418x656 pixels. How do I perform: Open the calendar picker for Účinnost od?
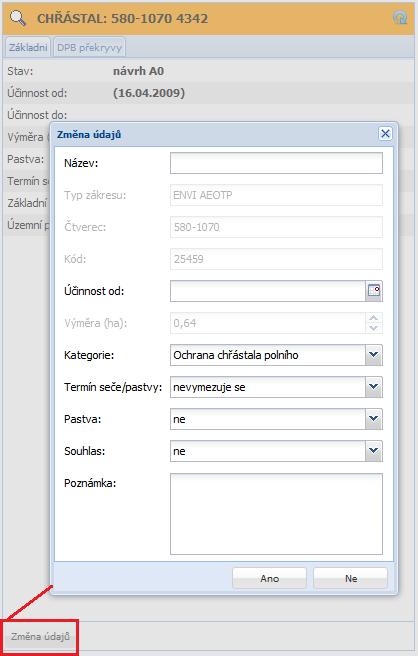click(x=374, y=291)
